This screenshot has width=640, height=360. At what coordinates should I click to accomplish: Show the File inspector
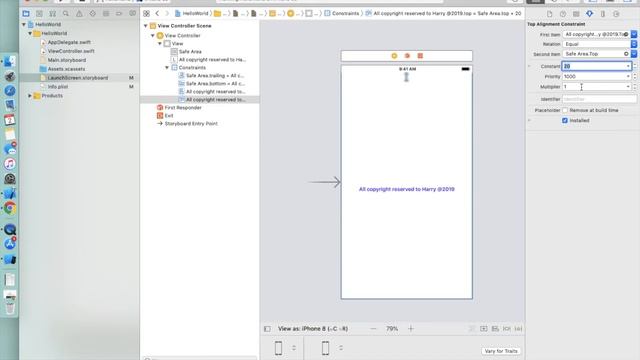click(x=549, y=14)
